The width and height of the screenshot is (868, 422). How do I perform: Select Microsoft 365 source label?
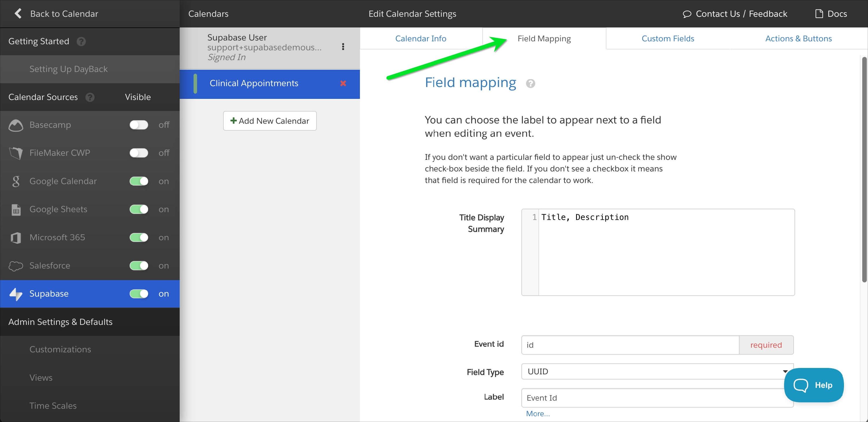pyautogui.click(x=57, y=237)
